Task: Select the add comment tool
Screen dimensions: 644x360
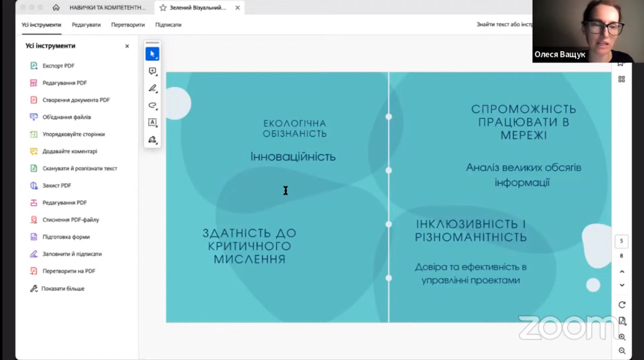Action: point(152,71)
